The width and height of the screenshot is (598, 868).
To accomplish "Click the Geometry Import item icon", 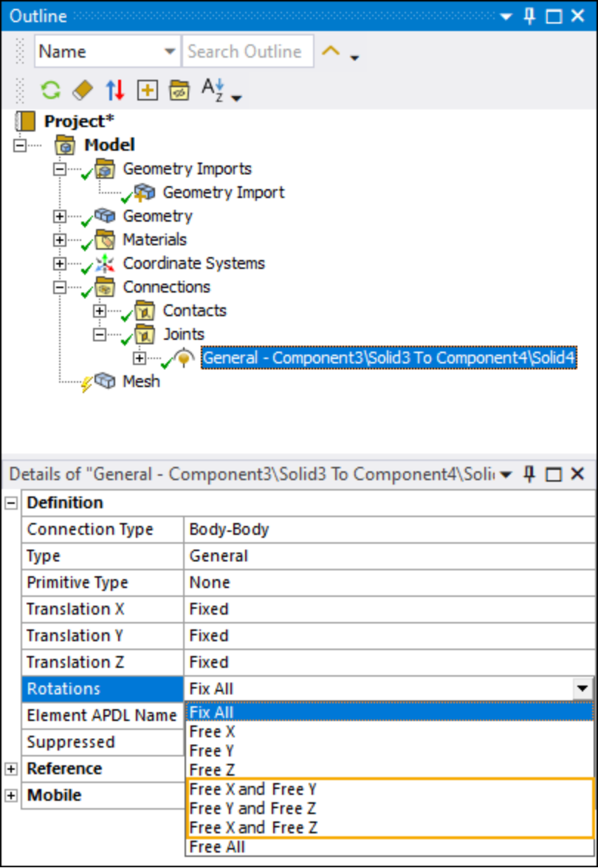I will click(145, 193).
